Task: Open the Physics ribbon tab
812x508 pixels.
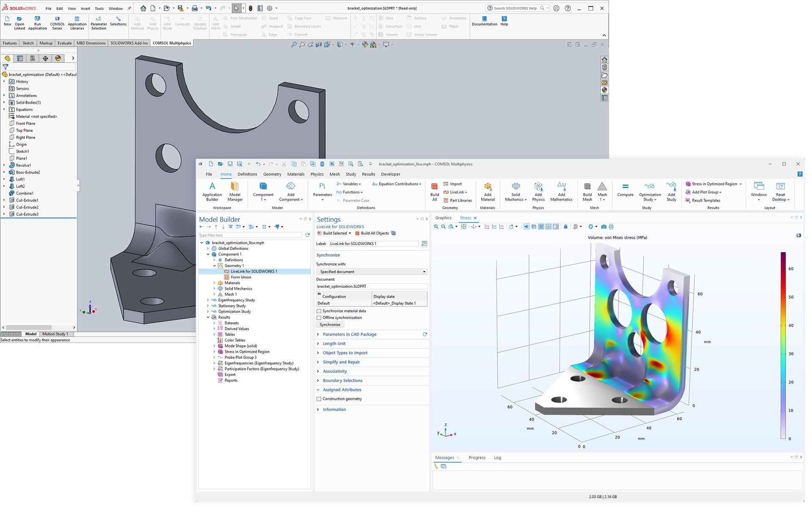Action: [317, 174]
